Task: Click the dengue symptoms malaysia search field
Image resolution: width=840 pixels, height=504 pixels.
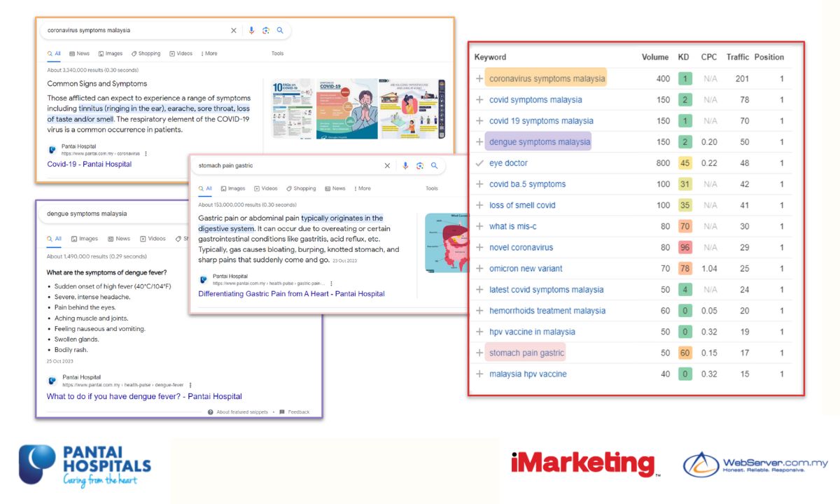Action: coord(112,213)
